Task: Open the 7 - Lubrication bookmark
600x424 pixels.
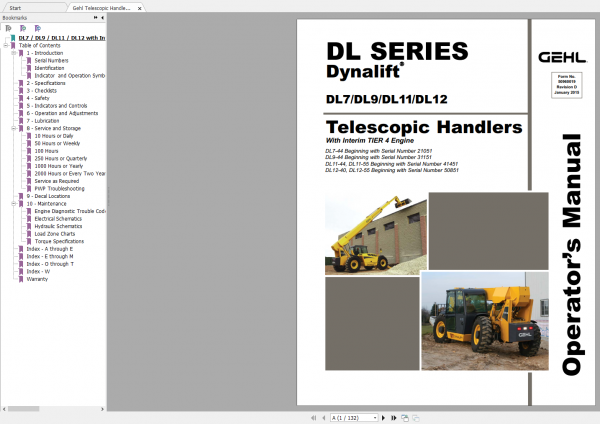Action: click(43, 121)
